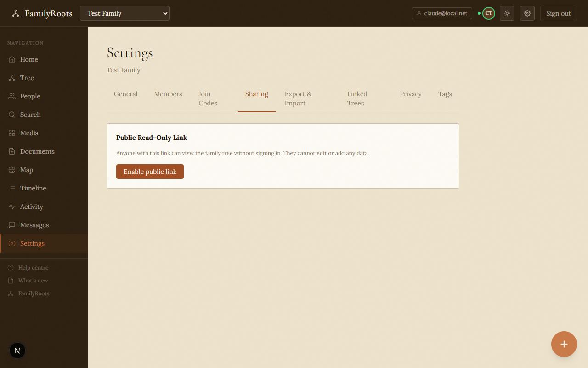Open Search in the navigation

pos(30,115)
